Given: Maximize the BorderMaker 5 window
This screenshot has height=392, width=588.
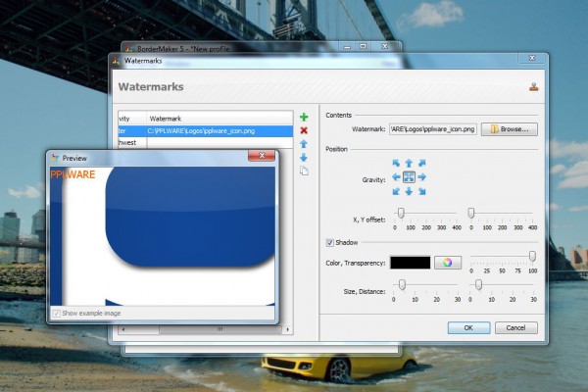Looking at the screenshot, I should 363,46.
